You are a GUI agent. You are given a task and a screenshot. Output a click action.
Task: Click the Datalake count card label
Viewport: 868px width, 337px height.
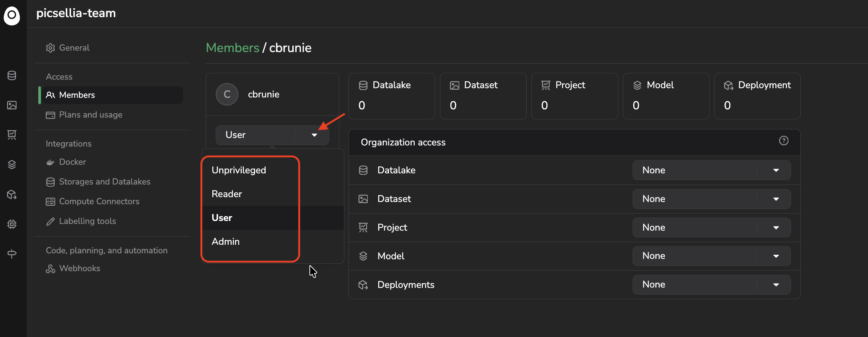pos(392,85)
